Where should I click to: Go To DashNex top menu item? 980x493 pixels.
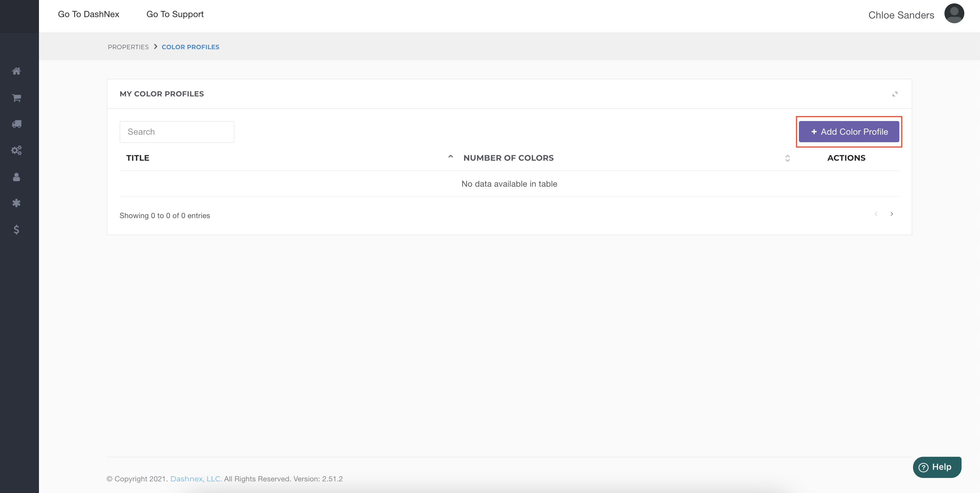pyautogui.click(x=88, y=14)
